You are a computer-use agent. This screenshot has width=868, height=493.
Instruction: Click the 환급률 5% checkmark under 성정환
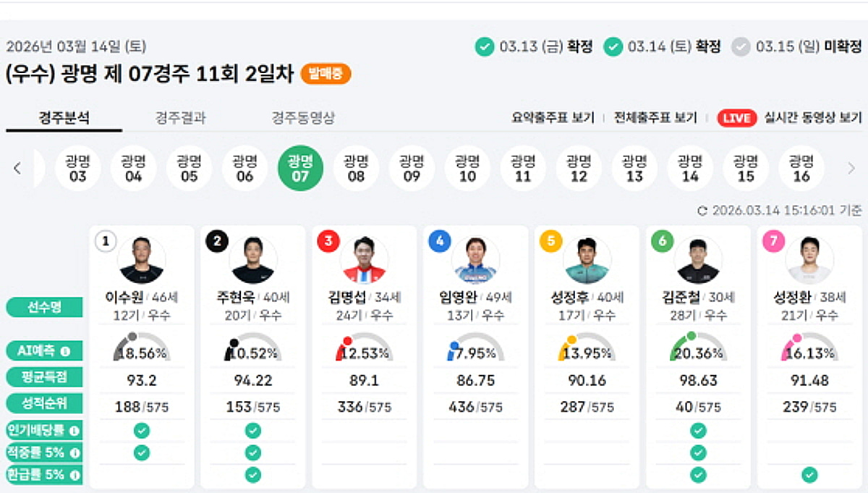[808, 474]
